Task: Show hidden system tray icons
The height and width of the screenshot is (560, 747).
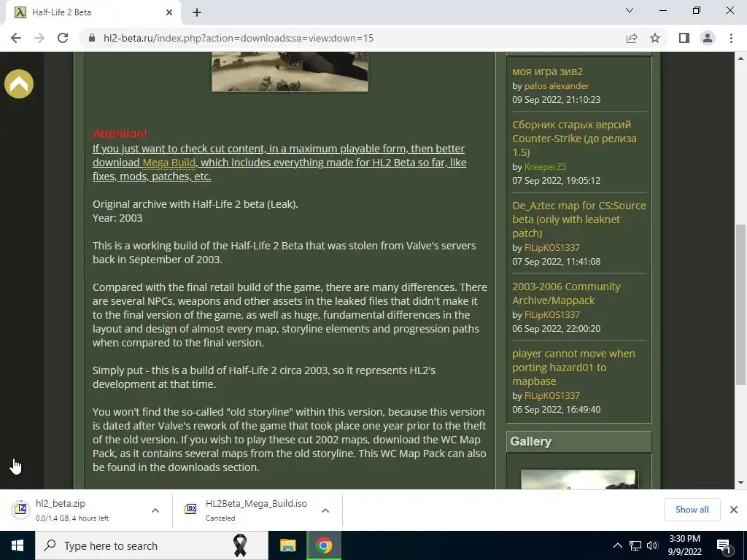Action: (617, 545)
